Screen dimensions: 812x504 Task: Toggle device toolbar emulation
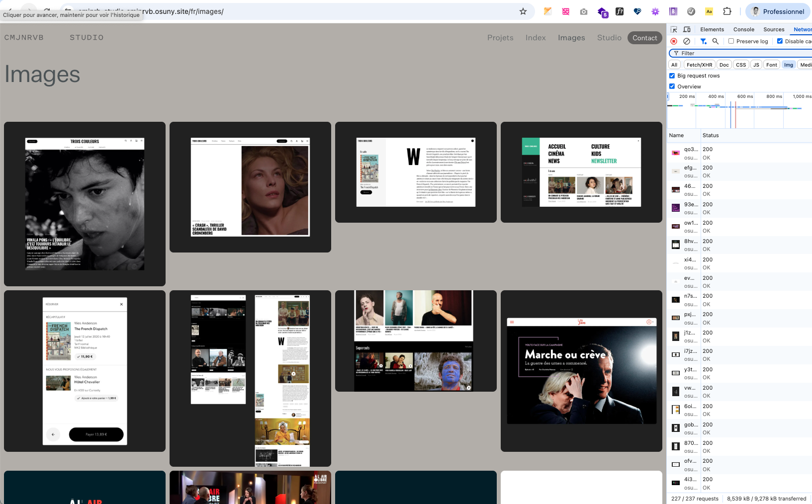(x=687, y=29)
